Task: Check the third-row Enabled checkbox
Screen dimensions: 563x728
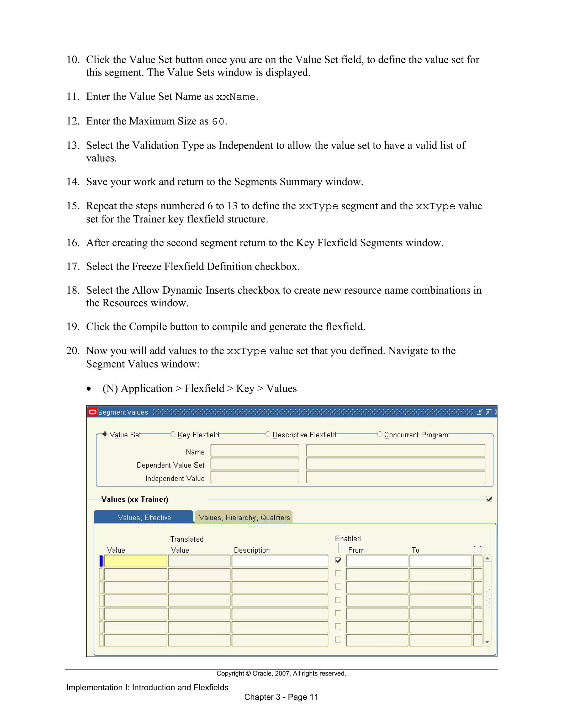Action: pos(338,587)
